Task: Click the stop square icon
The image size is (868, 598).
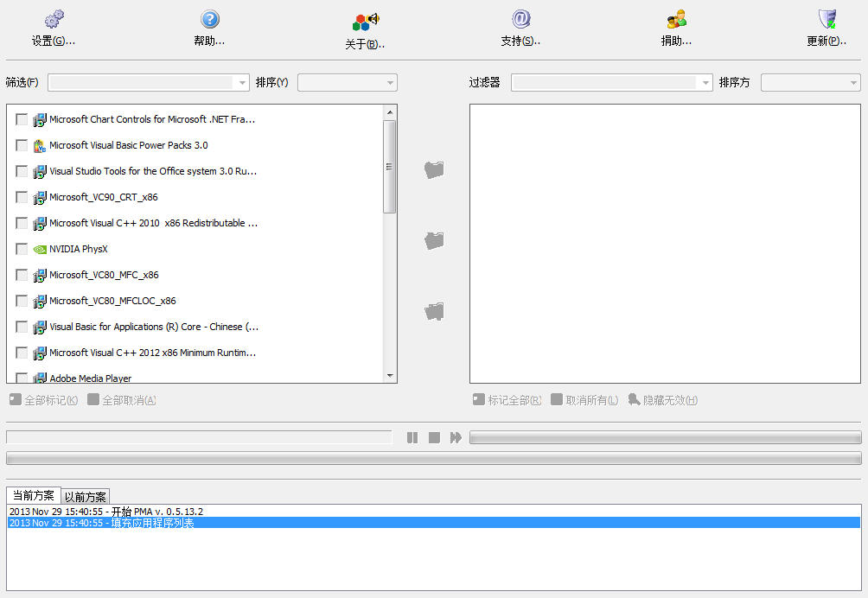Action: click(434, 438)
